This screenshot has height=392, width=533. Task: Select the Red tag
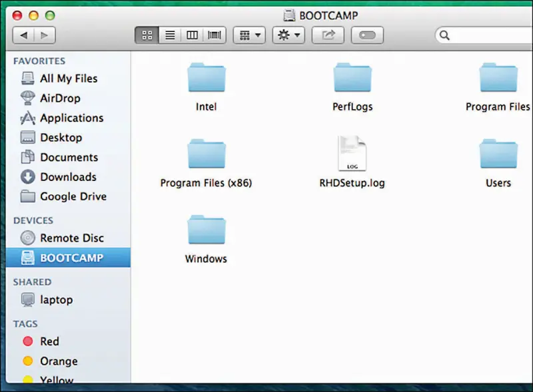coord(49,341)
